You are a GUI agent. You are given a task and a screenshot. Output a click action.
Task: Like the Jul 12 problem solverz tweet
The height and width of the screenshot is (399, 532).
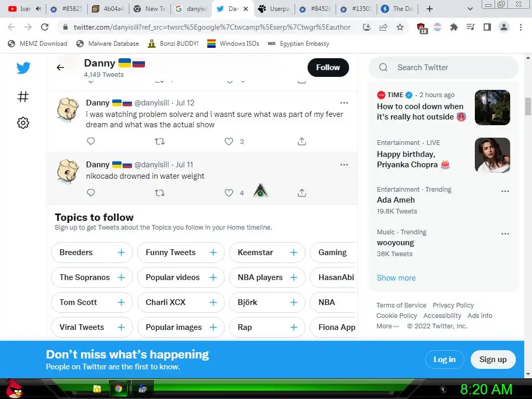(229, 141)
